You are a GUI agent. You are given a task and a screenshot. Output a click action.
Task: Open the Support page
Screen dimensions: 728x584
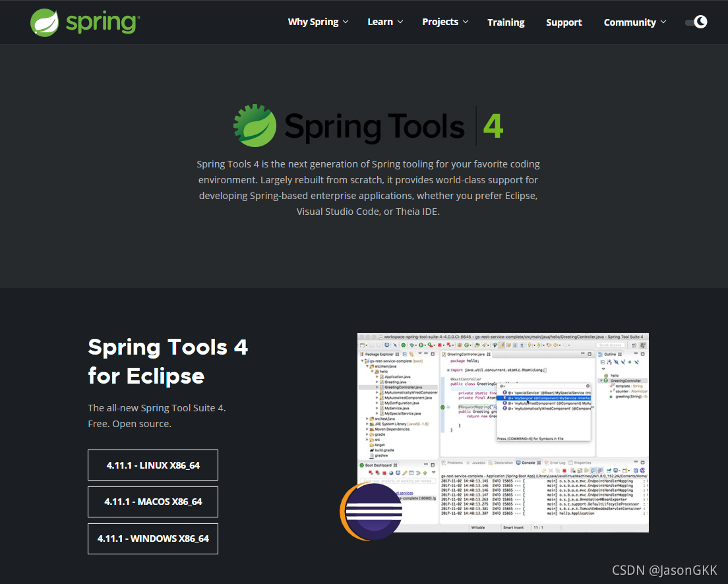point(564,22)
